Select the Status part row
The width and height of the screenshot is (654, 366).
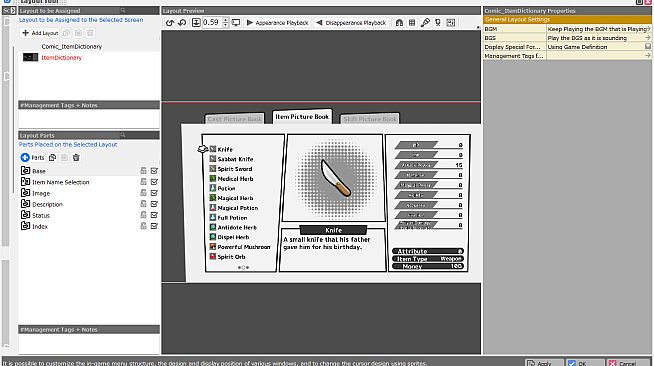pyautogui.click(x=88, y=215)
